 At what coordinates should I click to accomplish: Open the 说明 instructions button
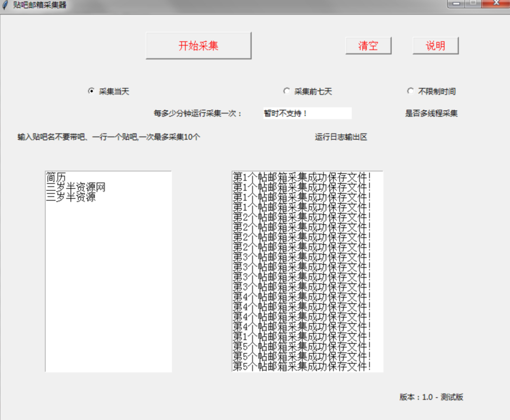click(x=435, y=46)
